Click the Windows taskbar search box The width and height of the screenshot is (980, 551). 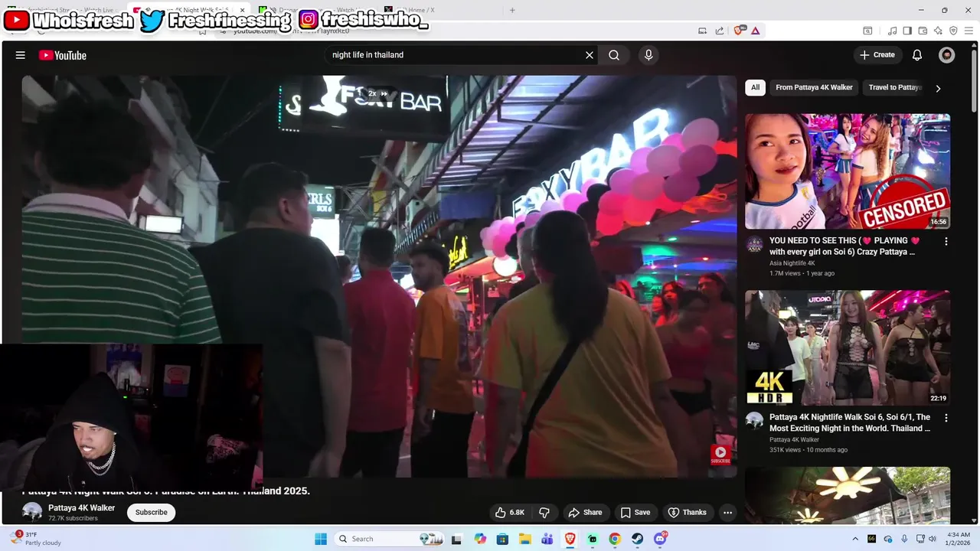pos(390,539)
